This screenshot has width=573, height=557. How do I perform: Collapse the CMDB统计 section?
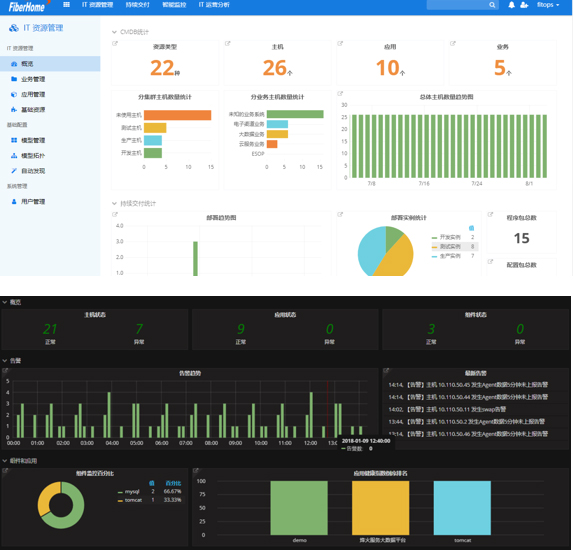(114, 32)
